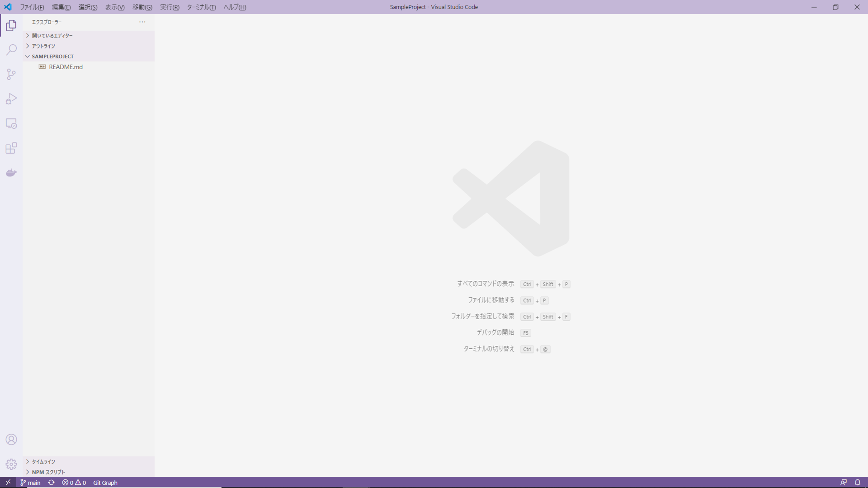Open the ターミナル(T) menu
The height and width of the screenshot is (488, 868).
pos(201,7)
